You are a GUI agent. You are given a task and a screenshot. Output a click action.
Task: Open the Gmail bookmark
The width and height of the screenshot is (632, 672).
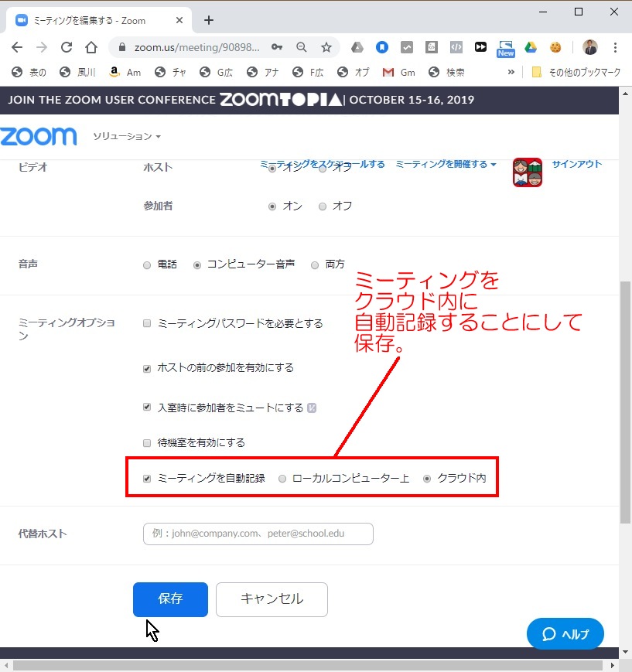pyautogui.click(x=398, y=73)
